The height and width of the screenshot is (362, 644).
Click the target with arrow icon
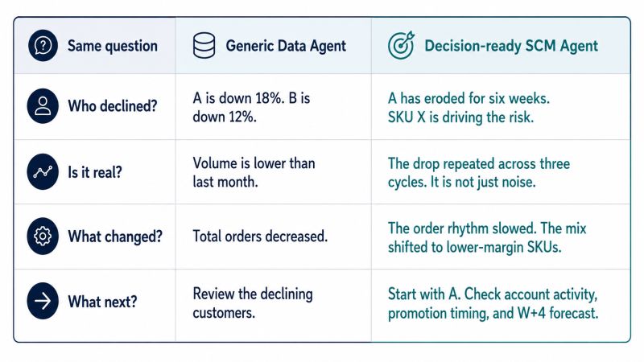tap(401, 45)
